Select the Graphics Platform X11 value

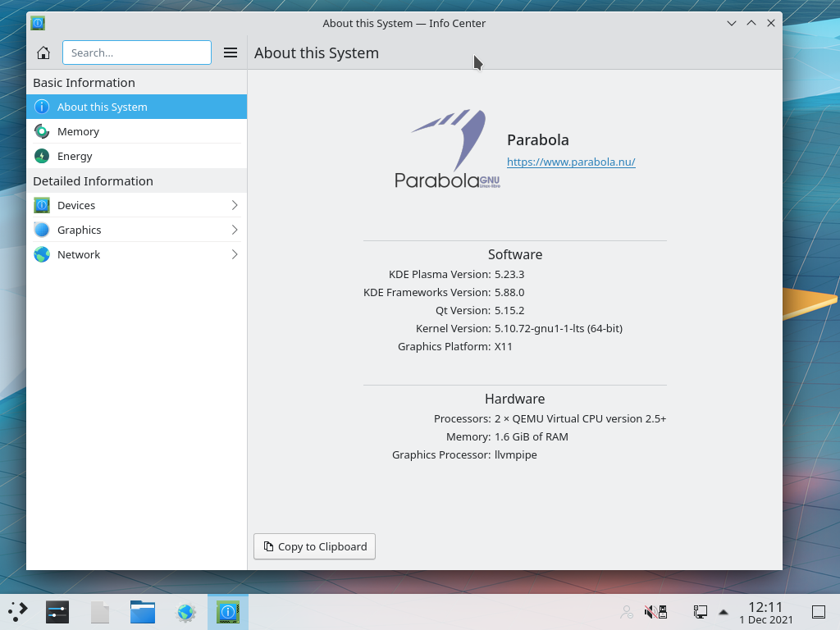pos(503,347)
